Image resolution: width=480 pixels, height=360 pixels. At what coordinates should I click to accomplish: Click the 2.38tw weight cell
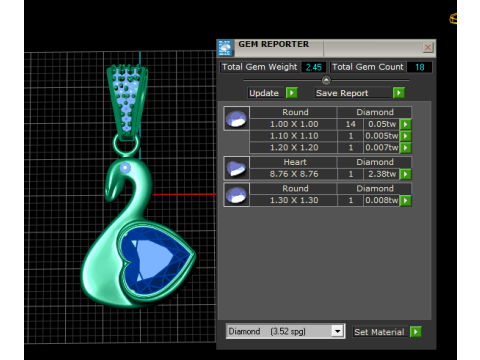[x=382, y=174]
